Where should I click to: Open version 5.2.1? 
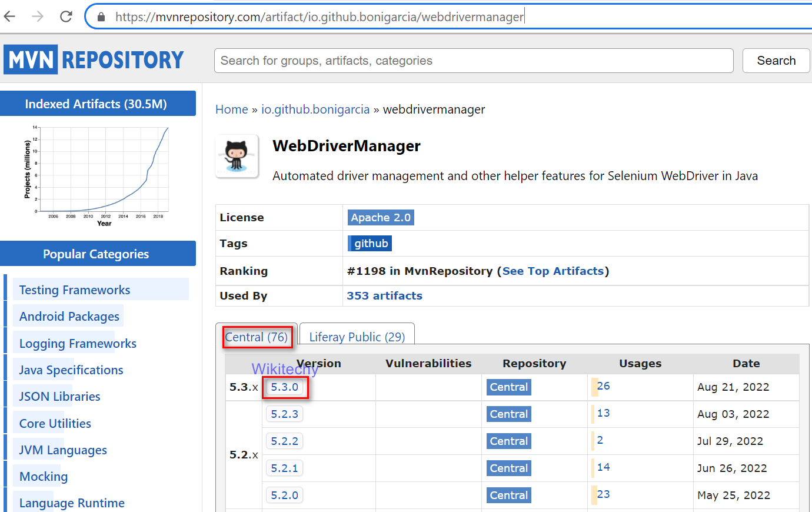(x=285, y=468)
